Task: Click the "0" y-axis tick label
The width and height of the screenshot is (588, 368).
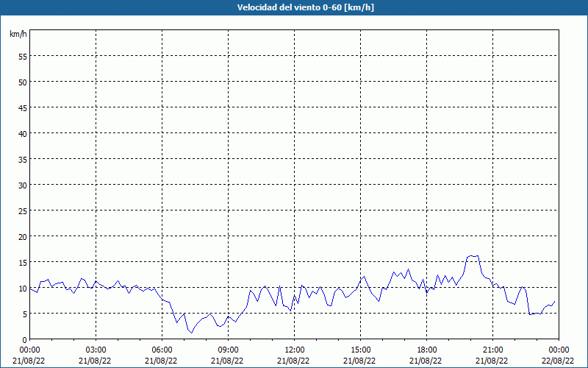Action: coord(25,340)
